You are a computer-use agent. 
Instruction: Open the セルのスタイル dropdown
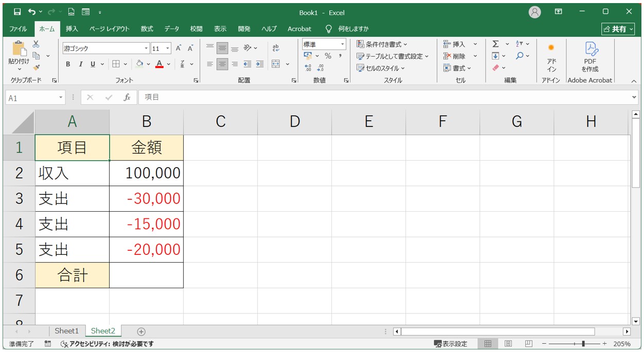point(381,68)
